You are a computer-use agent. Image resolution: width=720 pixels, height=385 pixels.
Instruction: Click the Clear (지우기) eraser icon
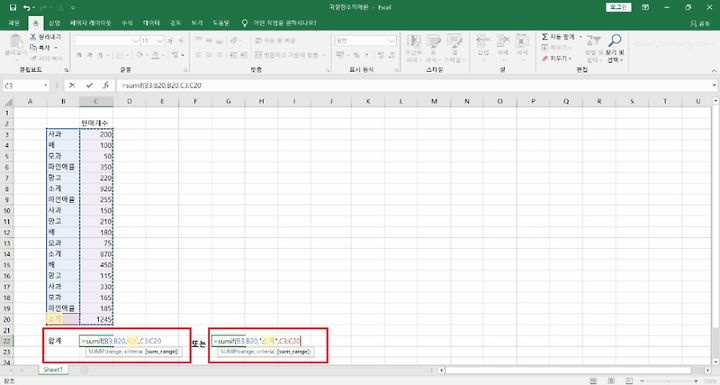(545, 58)
